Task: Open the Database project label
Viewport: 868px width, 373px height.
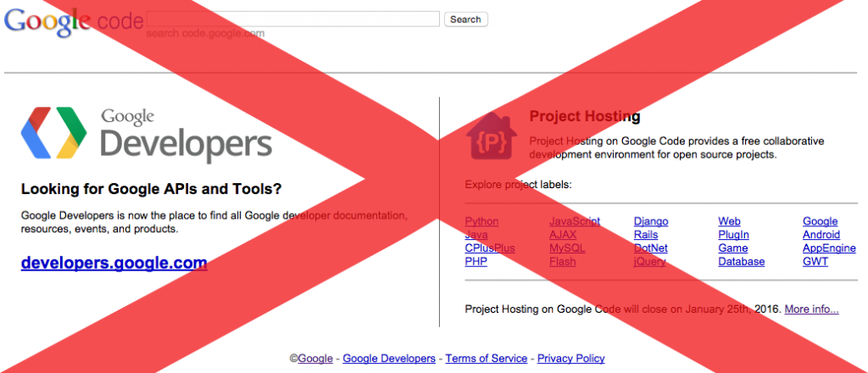Action: [x=742, y=261]
